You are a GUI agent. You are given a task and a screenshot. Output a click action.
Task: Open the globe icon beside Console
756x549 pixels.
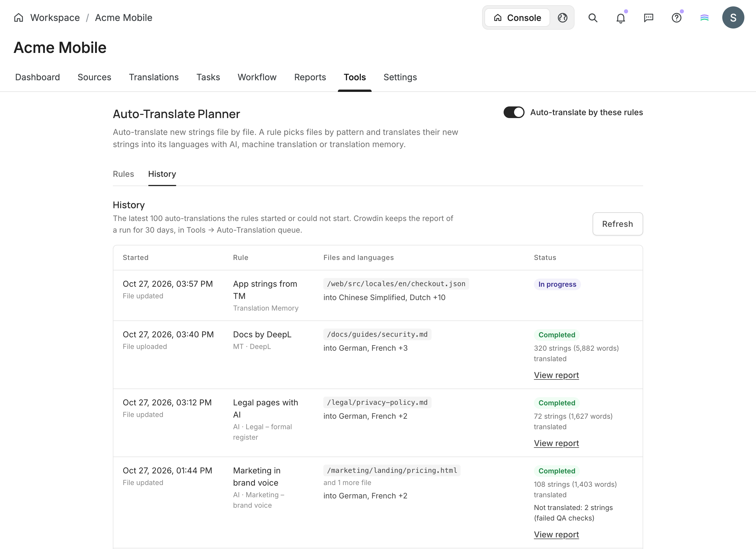(562, 18)
